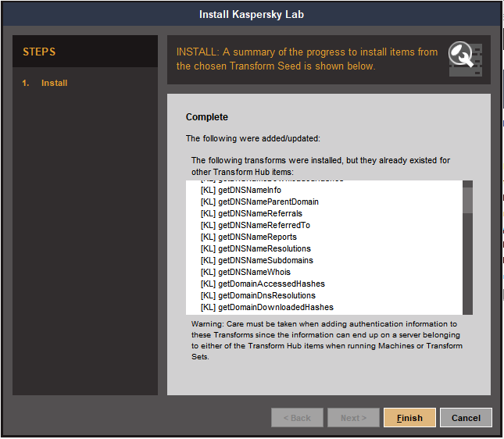Select [KL] getDNSNameReferrals entry
The image size is (504, 439).
pos(252,213)
